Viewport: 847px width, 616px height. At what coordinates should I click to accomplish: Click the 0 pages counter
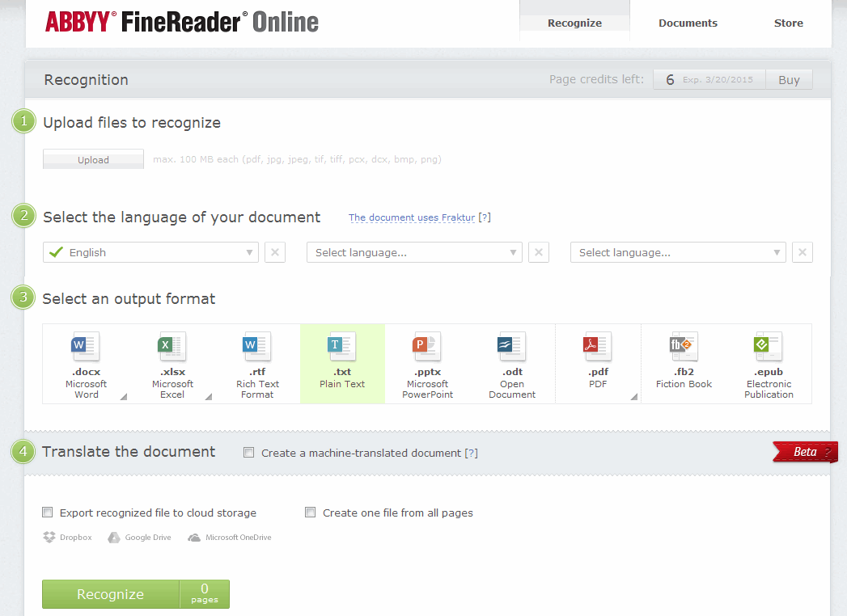pyautogui.click(x=205, y=594)
